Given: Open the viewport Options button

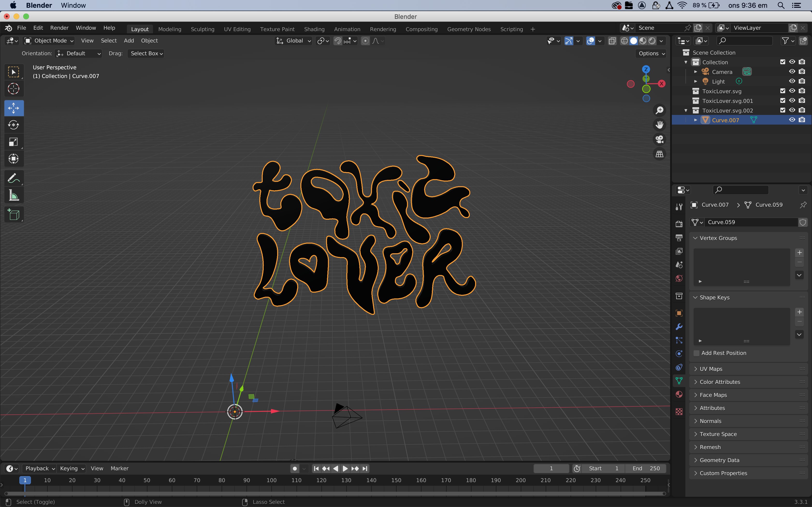Looking at the screenshot, I should pyautogui.click(x=651, y=53).
